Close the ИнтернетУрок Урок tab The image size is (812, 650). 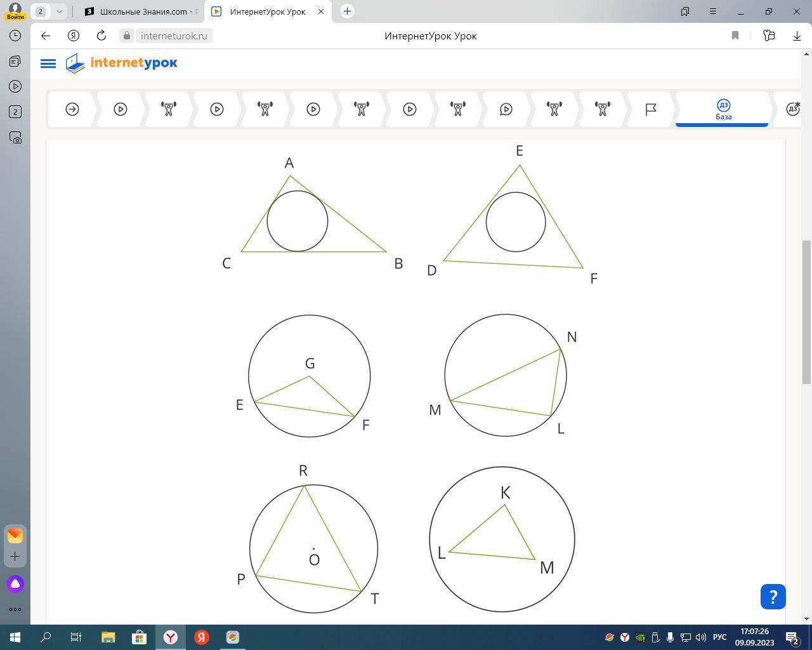321,11
